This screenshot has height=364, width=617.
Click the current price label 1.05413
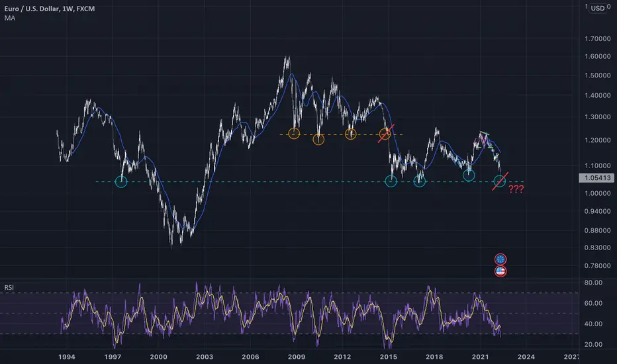click(x=596, y=178)
